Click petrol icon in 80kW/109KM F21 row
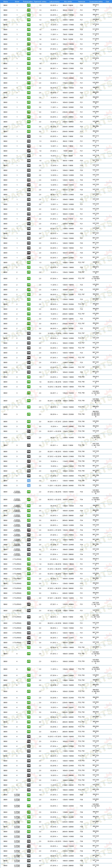 click(x=29, y=10)
